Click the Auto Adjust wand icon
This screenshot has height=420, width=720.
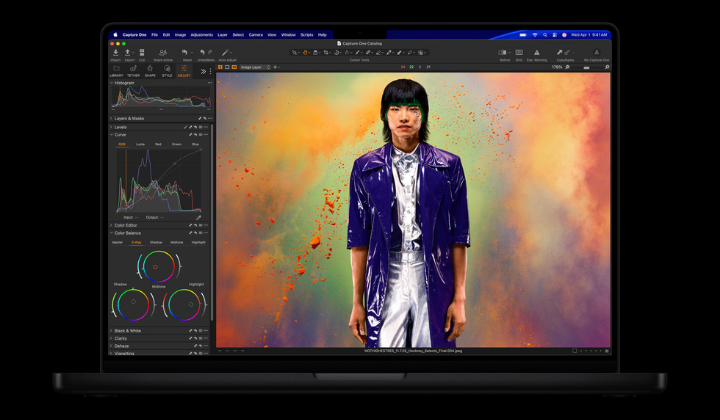[227, 53]
